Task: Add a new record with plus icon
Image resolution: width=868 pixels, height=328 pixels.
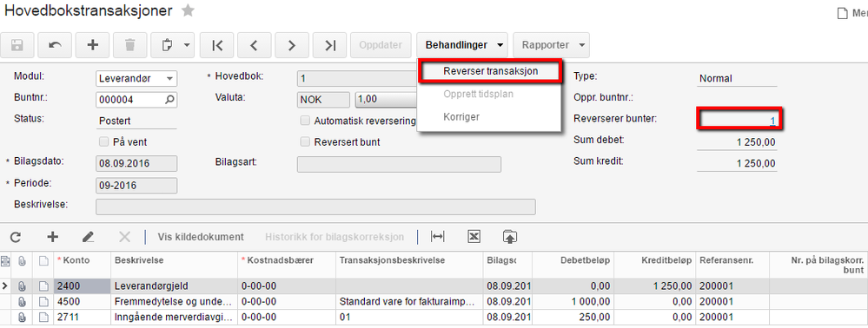Action: click(x=92, y=45)
